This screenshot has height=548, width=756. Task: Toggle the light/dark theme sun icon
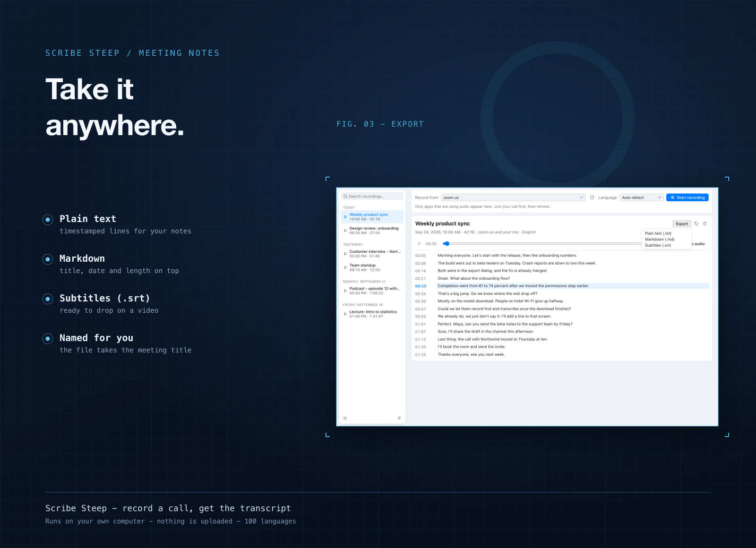345,418
